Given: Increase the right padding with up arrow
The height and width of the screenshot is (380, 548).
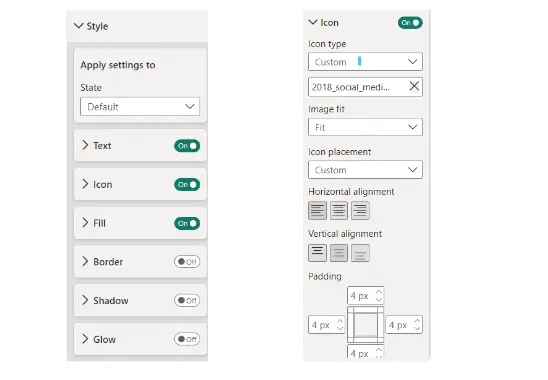Looking at the screenshot, I should tap(417, 321).
